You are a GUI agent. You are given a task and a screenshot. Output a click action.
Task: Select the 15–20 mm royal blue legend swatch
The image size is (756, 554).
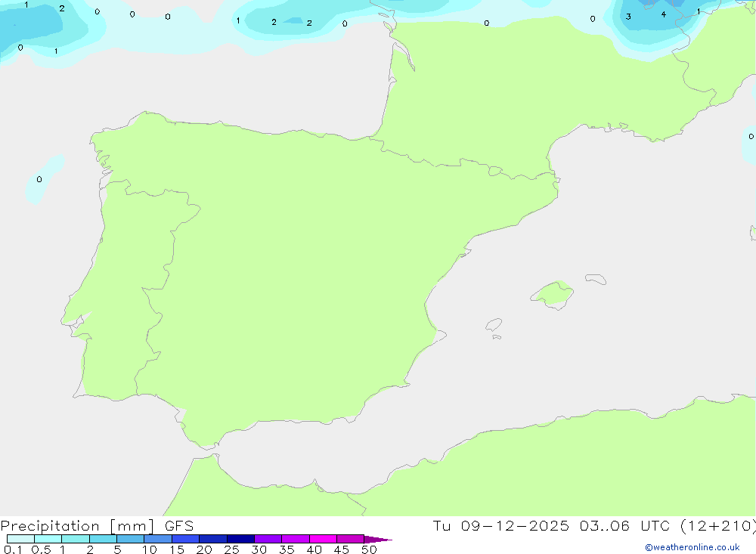186,539
